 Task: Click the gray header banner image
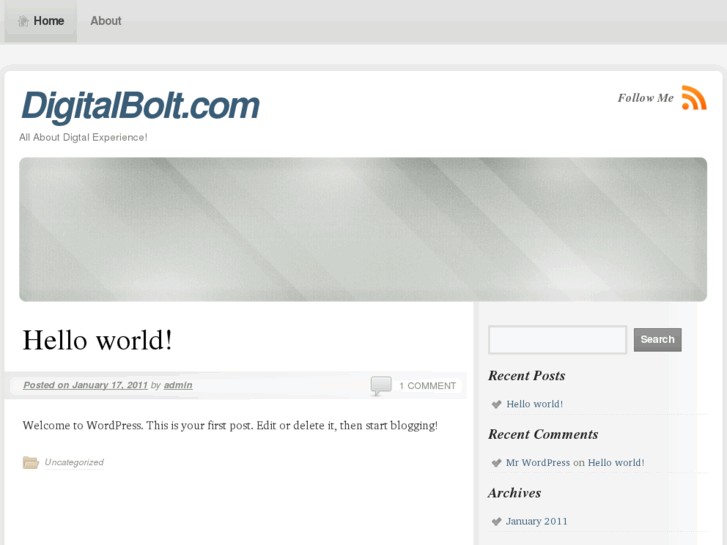[363, 229]
